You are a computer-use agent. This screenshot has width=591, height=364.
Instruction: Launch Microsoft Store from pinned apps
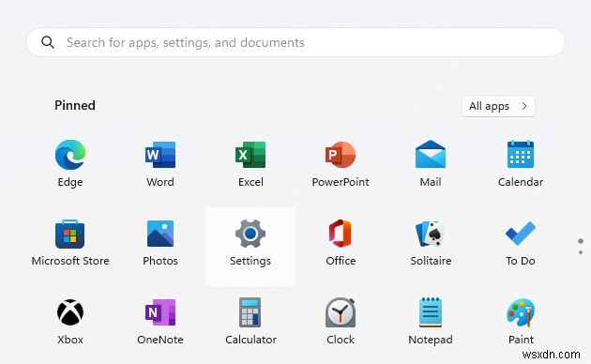70,234
